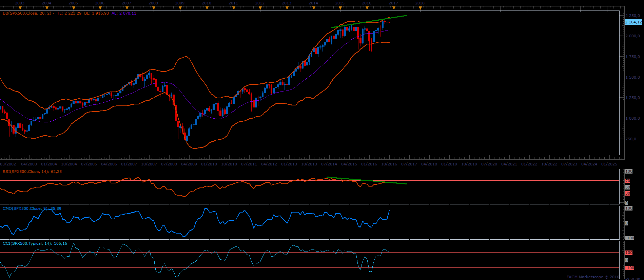Click the 07/2020 date on time axis
Screen dimensions: 644x280
coord(489,164)
